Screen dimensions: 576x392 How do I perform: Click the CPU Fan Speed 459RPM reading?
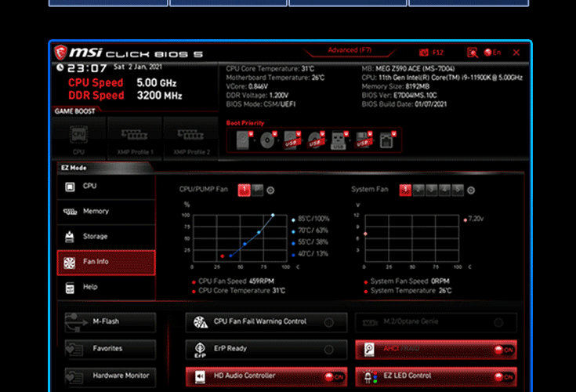point(236,281)
